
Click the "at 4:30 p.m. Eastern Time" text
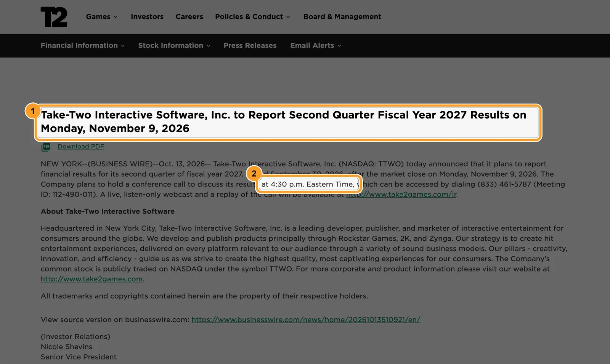tap(309, 184)
